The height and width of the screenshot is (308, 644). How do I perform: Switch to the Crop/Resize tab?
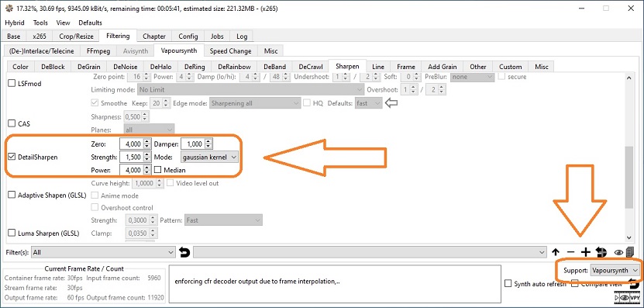coord(76,36)
